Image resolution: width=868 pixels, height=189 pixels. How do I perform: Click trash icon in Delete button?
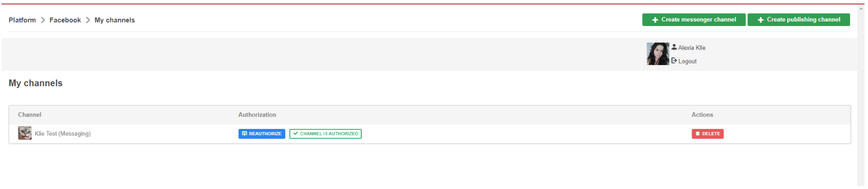point(698,133)
